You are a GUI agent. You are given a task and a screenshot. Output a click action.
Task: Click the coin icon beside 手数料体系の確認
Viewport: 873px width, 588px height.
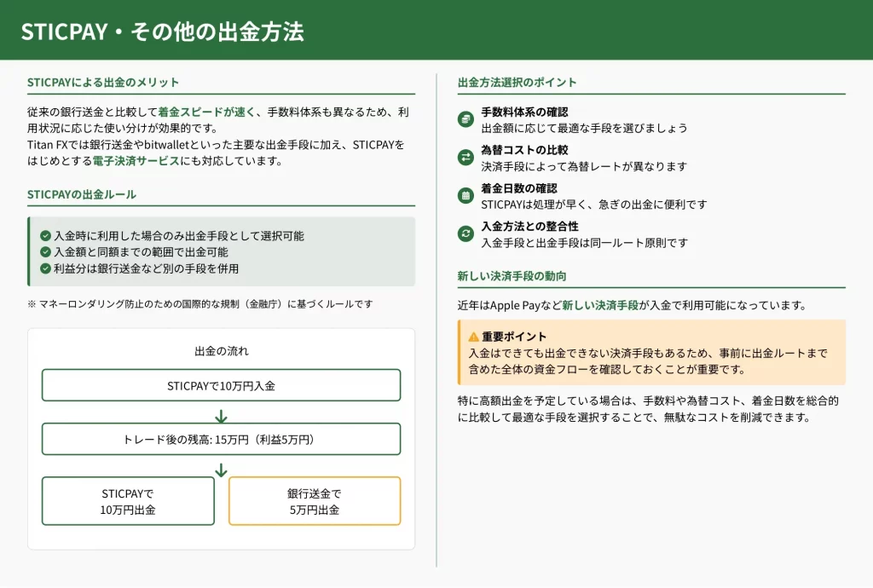(x=465, y=119)
